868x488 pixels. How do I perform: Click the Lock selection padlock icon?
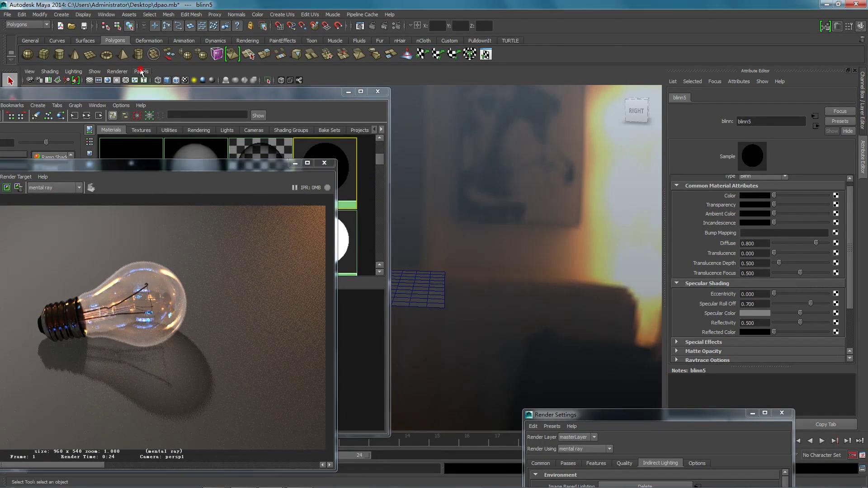click(250, 26)
